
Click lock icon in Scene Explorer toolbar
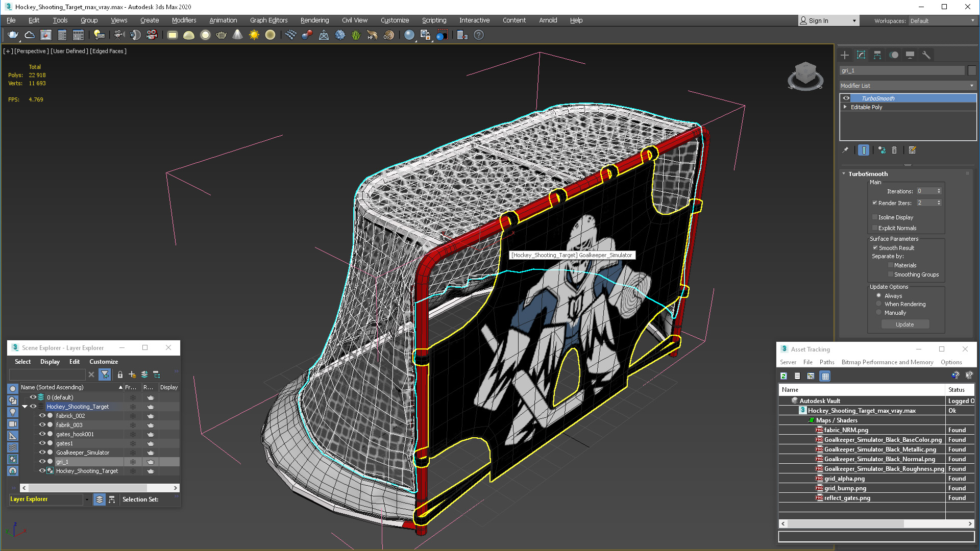(x=120, y=374)
